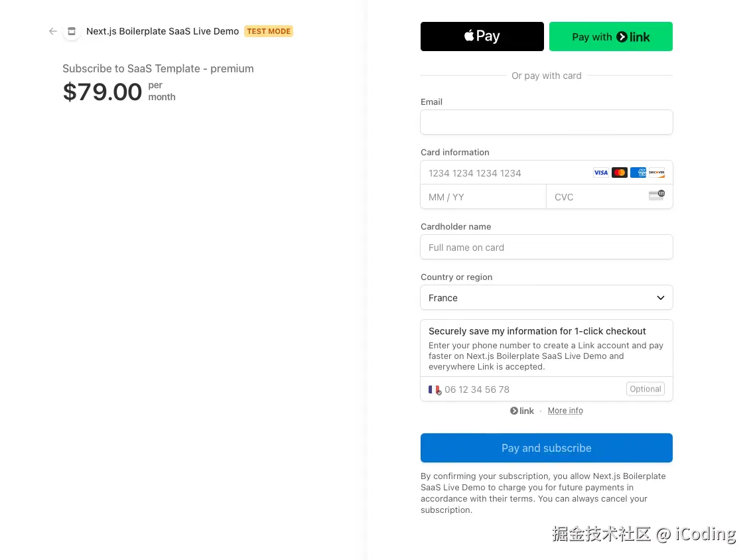This screenshot has height=560, width=751.
Task: Click into the Cardholder name field
Action: [x=547, y=247]
